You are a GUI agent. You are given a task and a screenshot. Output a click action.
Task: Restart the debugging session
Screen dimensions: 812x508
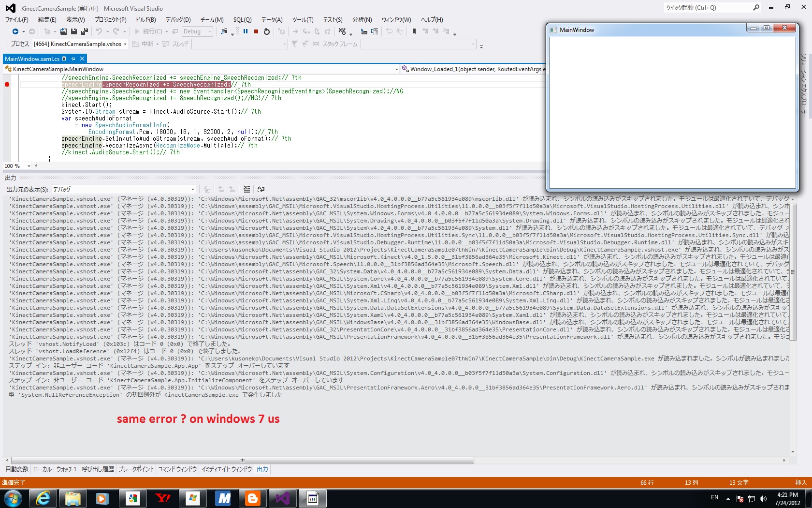(267, 31)
